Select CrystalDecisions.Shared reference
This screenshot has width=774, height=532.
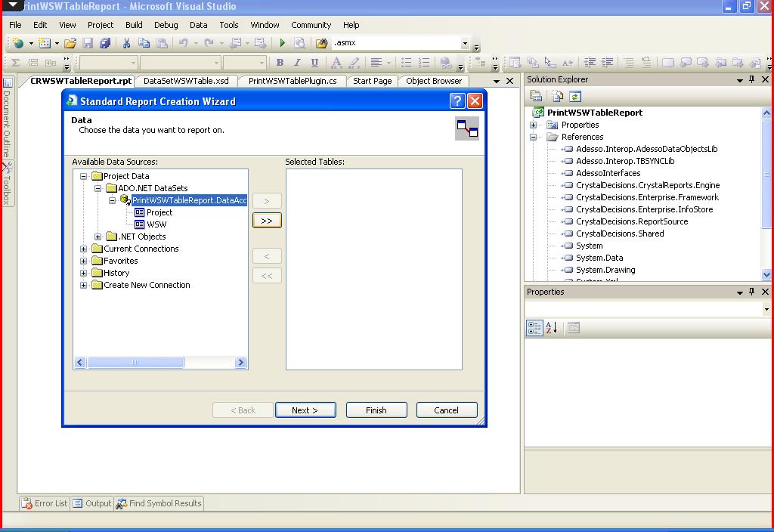point(620,234)
